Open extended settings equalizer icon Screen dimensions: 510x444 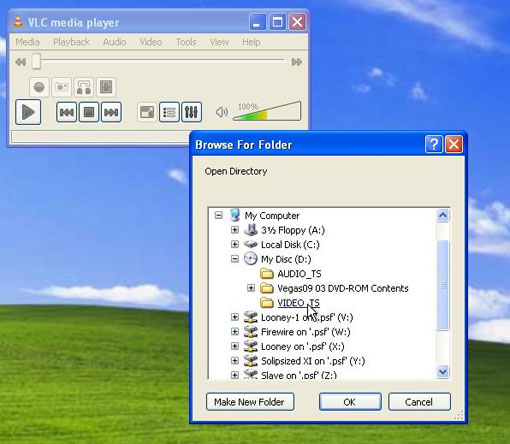[x=192, y=112]
